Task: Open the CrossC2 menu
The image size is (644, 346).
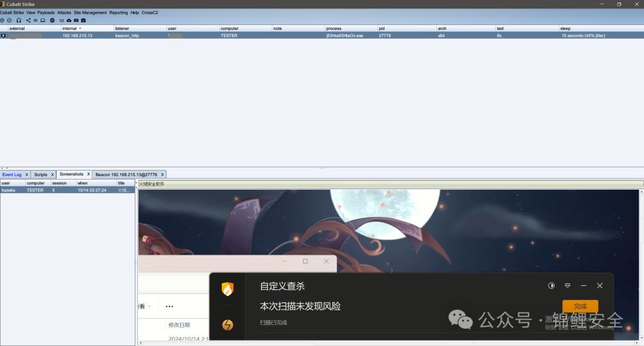Action: tap(150, 13)
